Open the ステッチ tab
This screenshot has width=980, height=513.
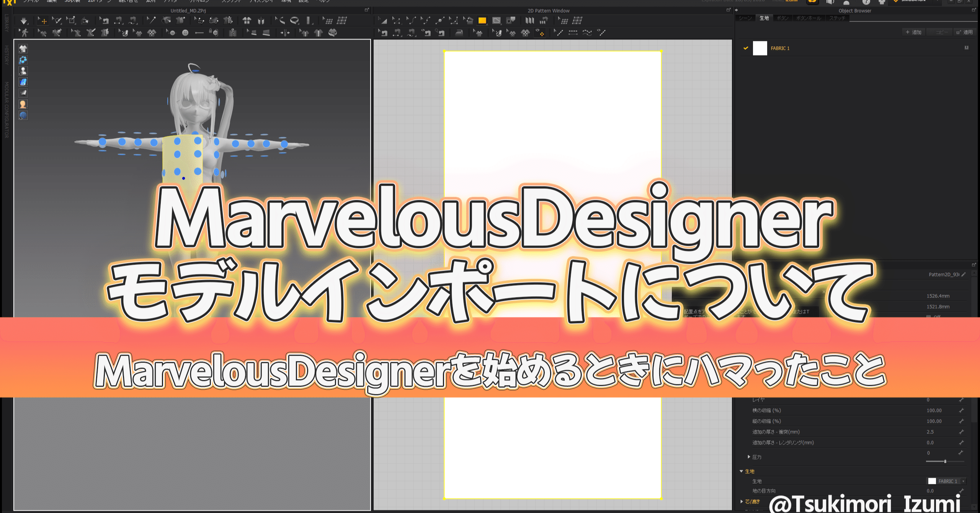837,18
